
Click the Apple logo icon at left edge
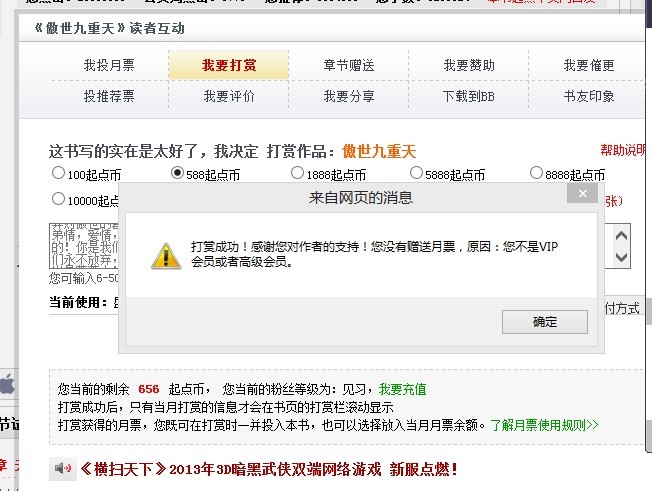(x=7, y=384)
